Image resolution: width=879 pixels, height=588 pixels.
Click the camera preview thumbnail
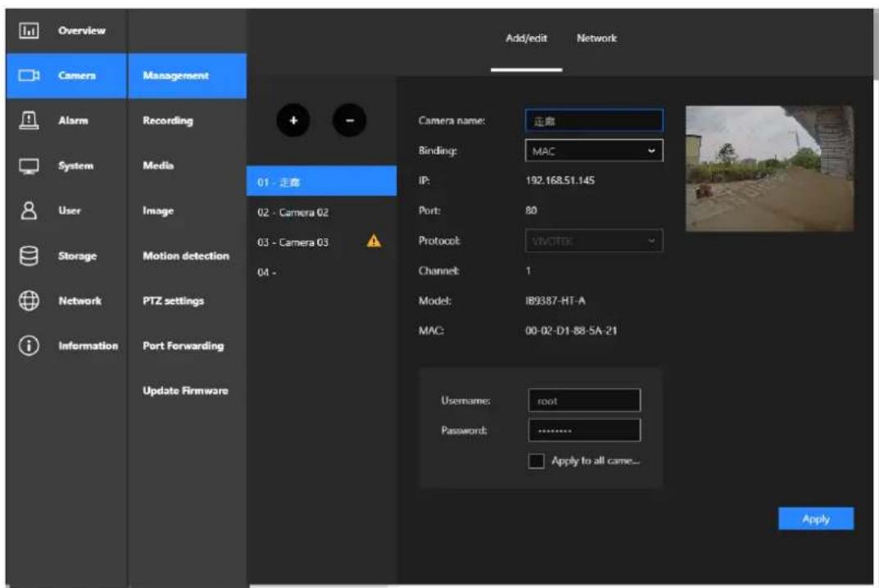tap(770, 168)
